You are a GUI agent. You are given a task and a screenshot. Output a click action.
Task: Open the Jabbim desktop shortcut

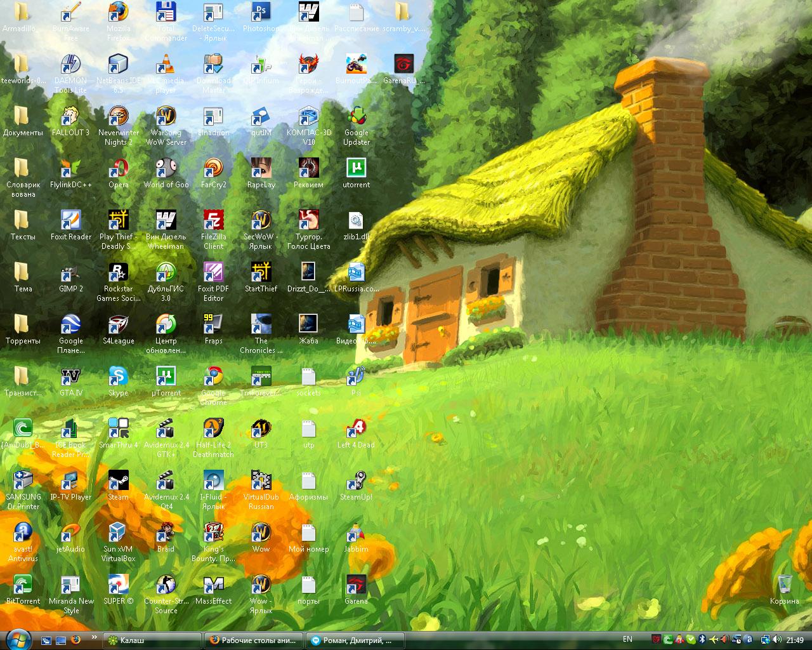(357, 538)
